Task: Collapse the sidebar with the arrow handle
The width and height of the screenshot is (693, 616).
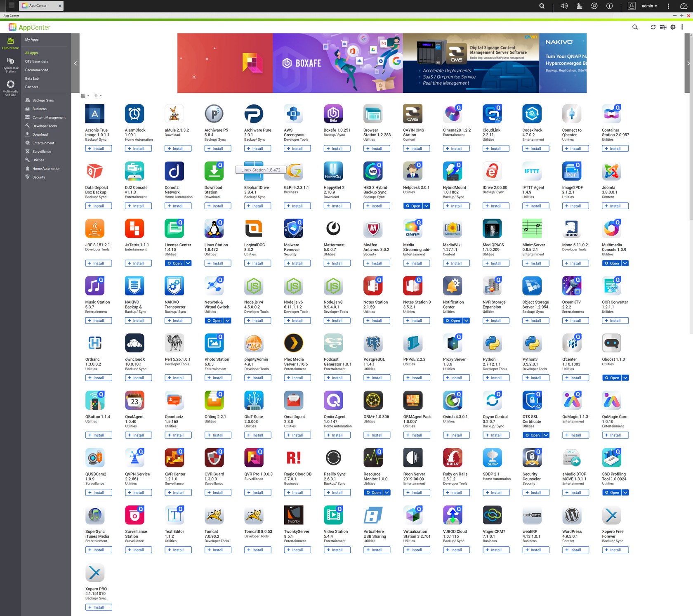Action: pyautogui.click(x=75, y=63)
